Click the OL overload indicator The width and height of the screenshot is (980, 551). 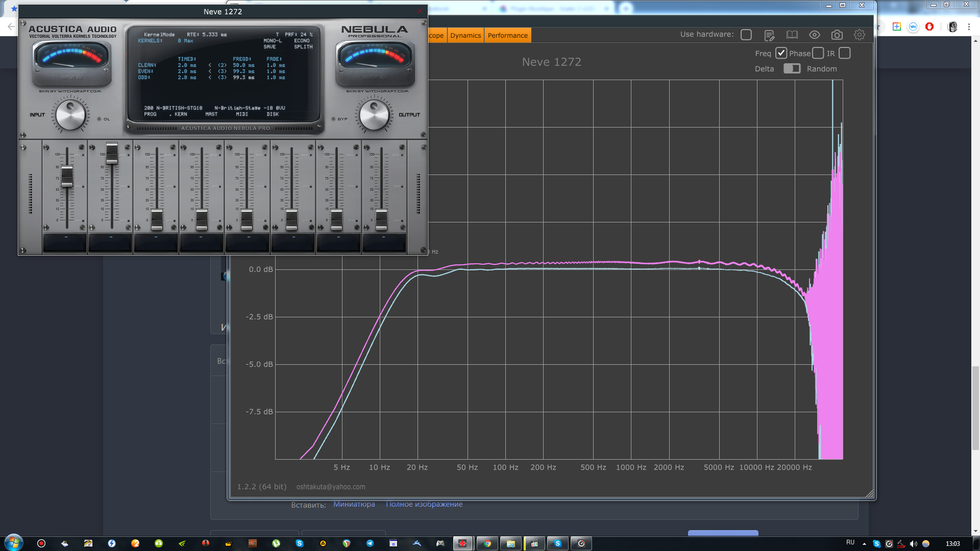click(x=99, y=119)
